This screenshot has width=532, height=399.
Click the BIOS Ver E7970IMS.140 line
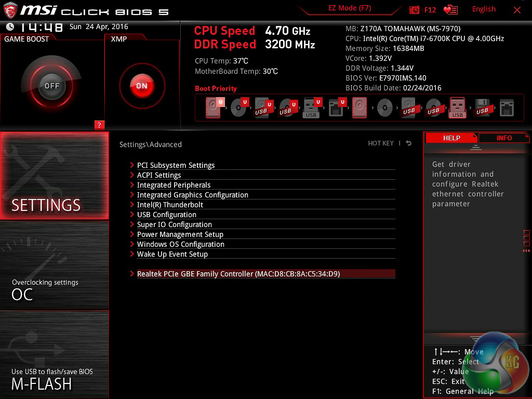386,78
